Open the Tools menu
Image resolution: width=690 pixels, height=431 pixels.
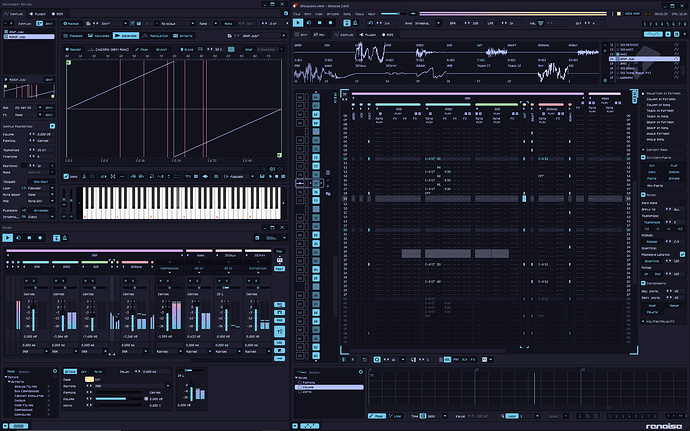pos(360,14)
